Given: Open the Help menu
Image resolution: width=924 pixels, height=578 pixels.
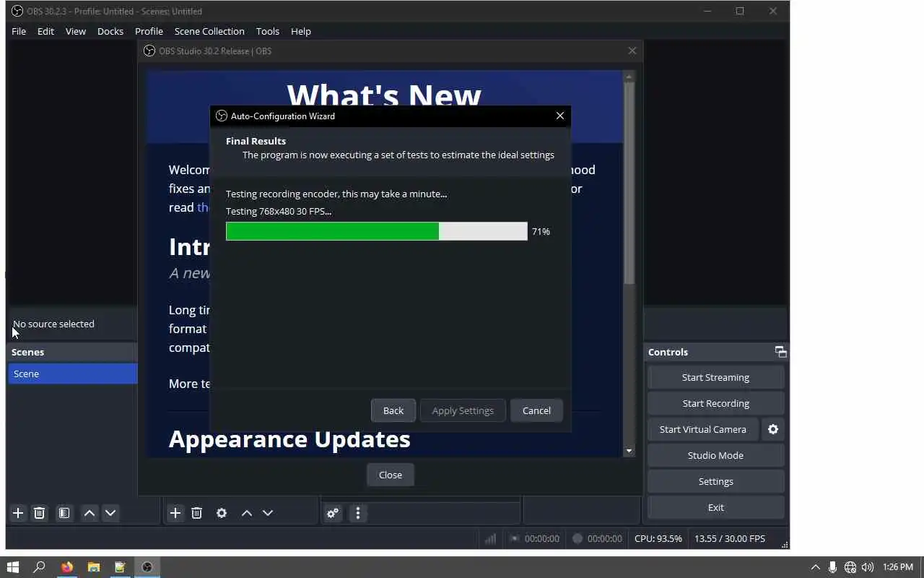Looking at the screenshot, I should (x=301, y=31).
